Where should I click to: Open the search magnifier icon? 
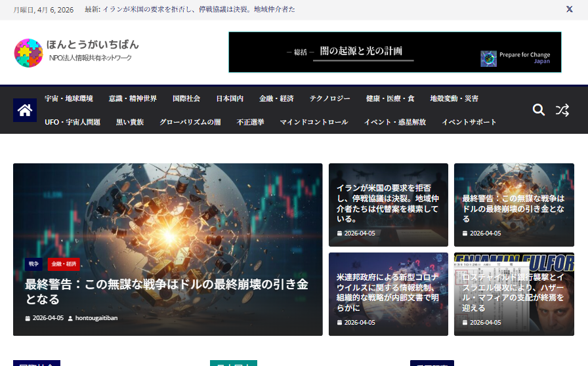[539, 110]
